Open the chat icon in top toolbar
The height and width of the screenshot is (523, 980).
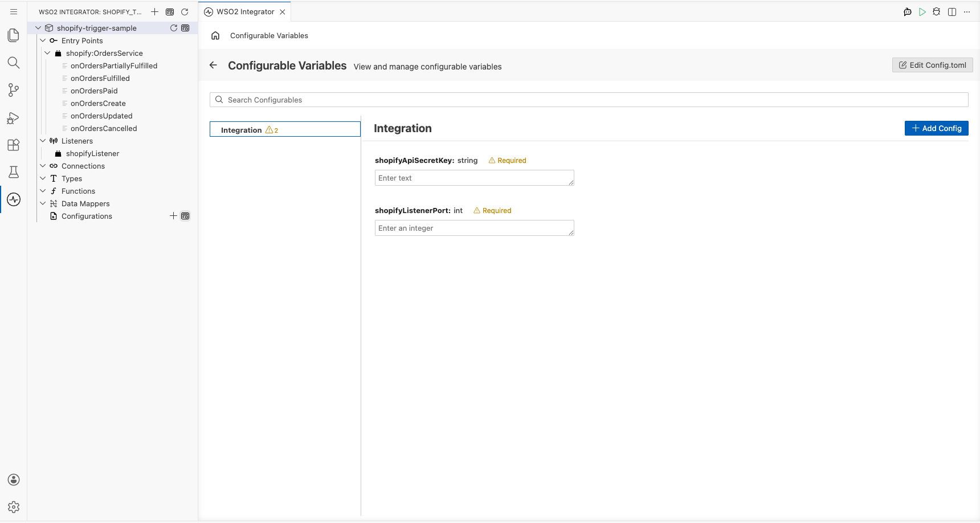[908, 11]
